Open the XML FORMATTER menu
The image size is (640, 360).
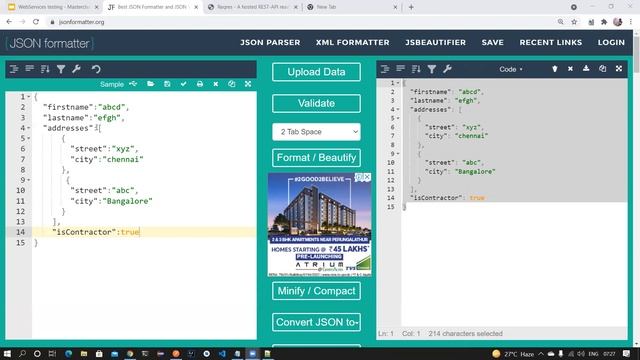pos(353,42)
